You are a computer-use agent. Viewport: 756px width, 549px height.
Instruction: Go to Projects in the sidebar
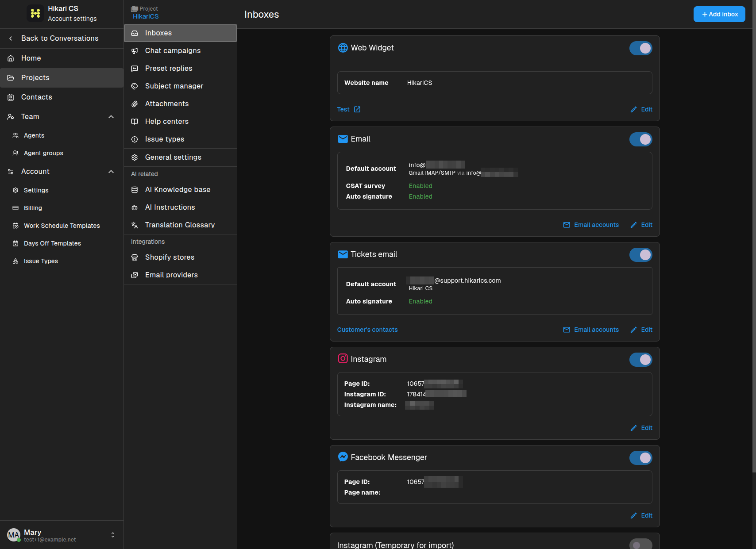(x=62, y=78)
